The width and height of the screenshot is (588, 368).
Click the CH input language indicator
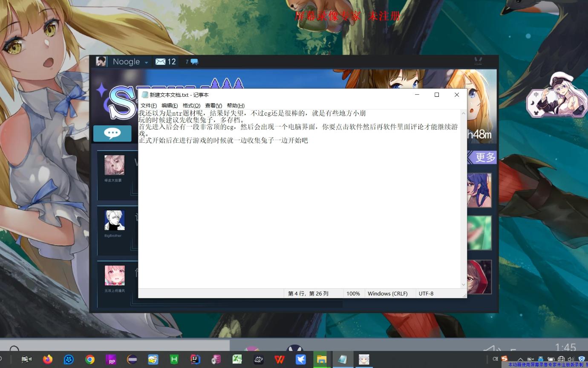click(x=495, y=359)
